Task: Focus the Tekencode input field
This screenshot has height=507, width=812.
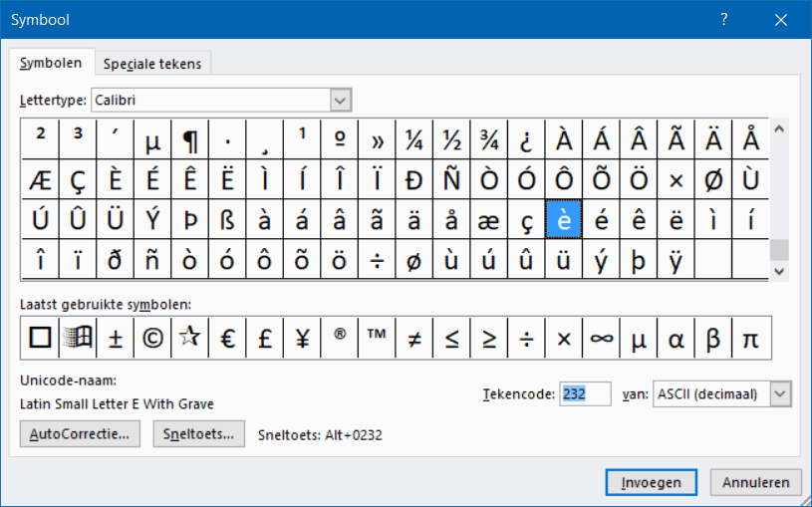Action: point(585,394)
